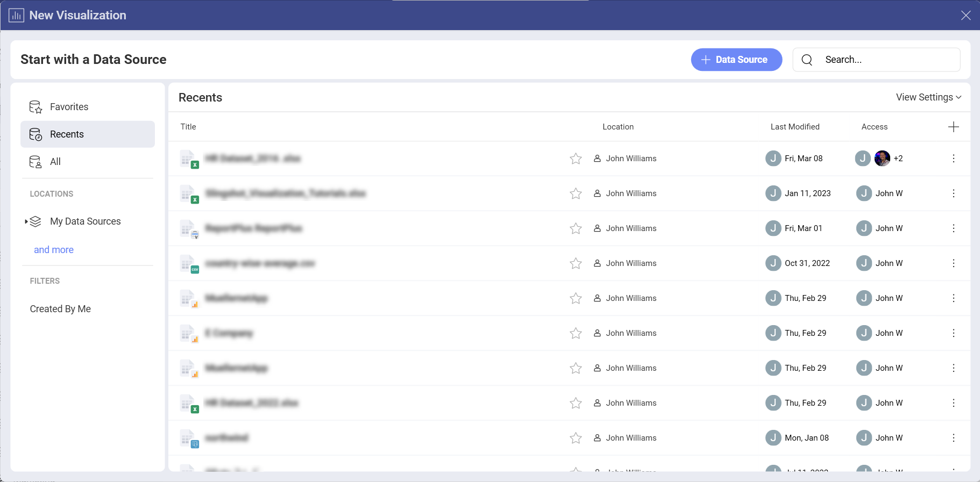Click the 'Start with a Data Source' heading
This screenshot has height=482, width=980.
94,60
